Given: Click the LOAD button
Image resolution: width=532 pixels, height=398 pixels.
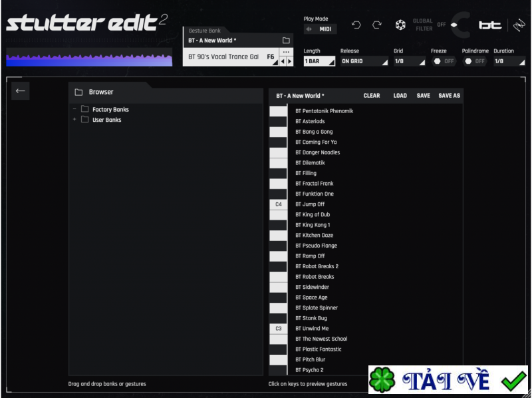Looking at the screenshot, I should point(400,96).
